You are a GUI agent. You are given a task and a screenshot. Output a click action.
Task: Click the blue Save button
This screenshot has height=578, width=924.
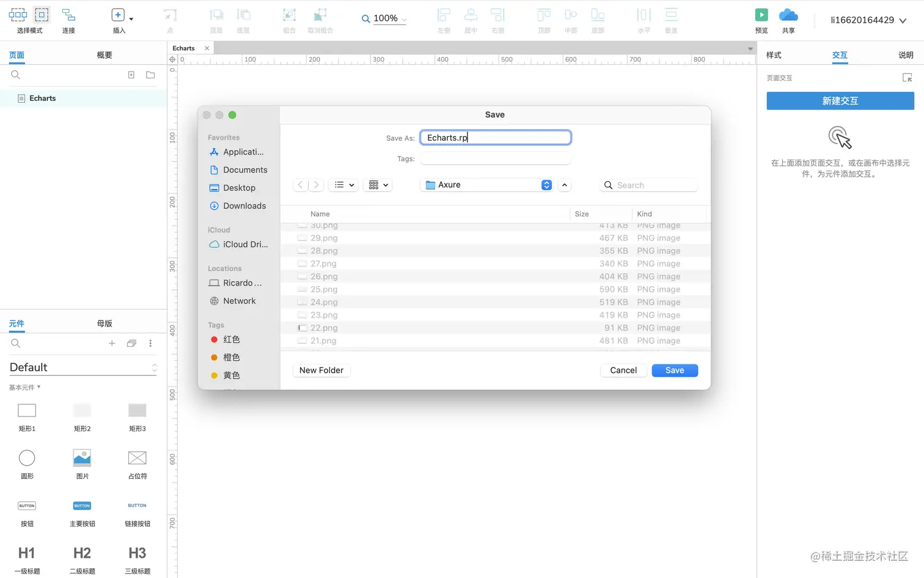675,370
